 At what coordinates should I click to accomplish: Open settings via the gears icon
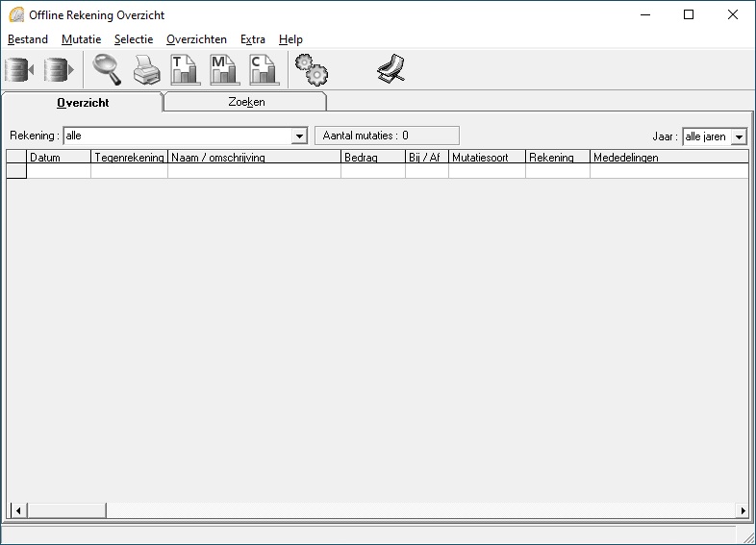coord(311,70)
